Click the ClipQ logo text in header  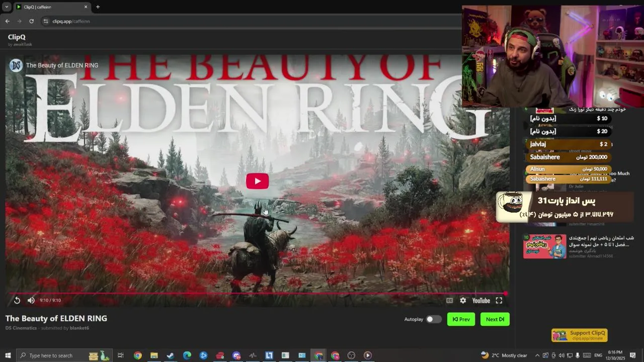(x=17, y=37)
